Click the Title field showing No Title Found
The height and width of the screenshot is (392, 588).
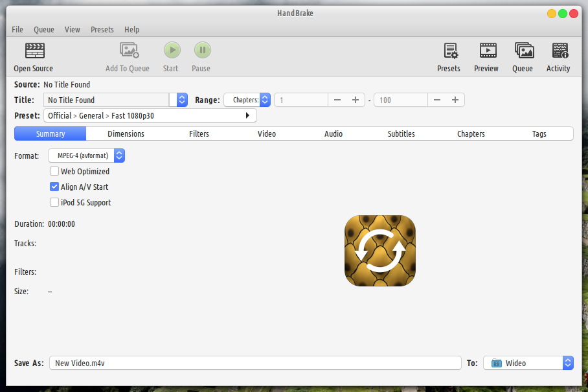106,100
